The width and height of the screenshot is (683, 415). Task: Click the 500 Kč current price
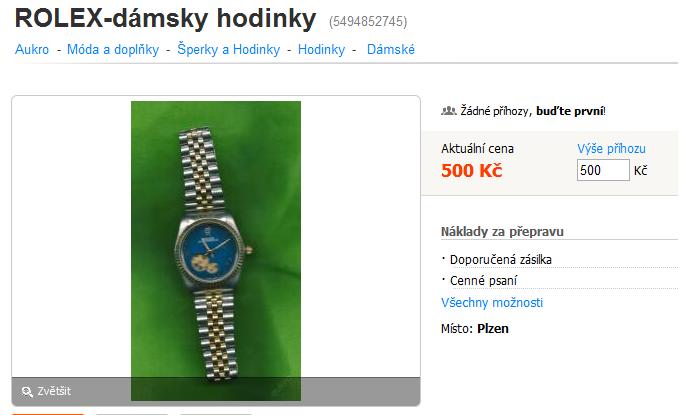click(x=471, y=171)
